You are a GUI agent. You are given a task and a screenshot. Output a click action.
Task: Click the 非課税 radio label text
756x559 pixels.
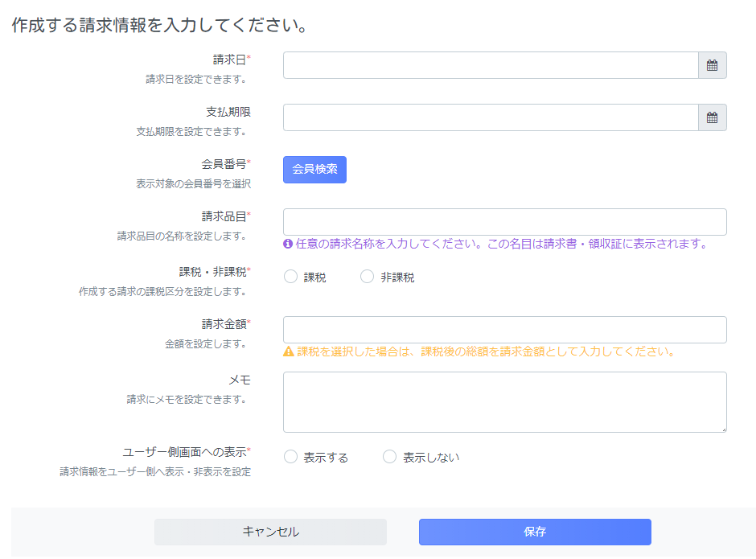point(397,277)
